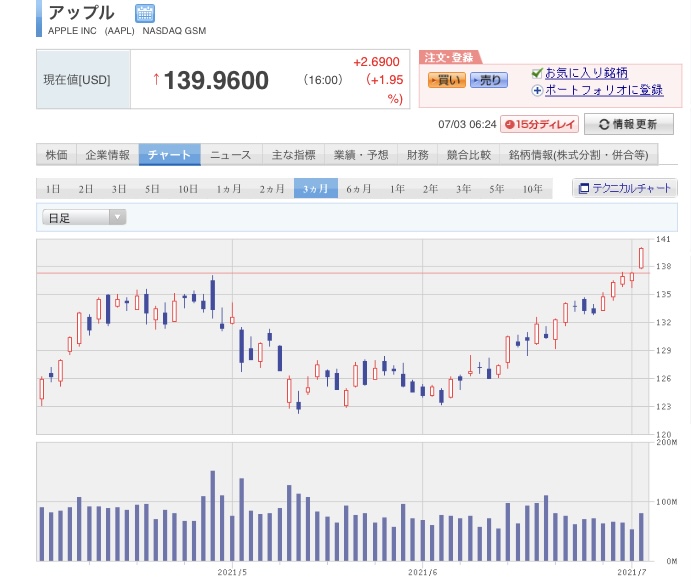
Task: Click the 15分ディレイ delay badge
Action: click(x=539, y=125)
